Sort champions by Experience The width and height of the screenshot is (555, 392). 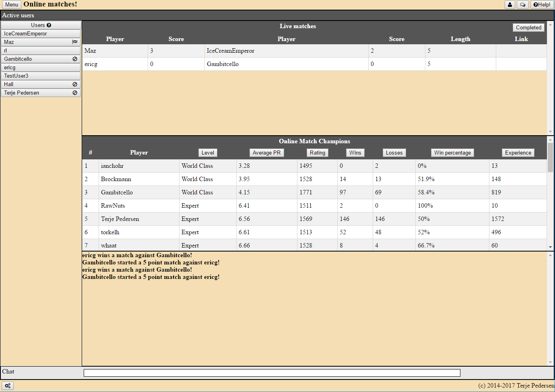(x=518, y=153)
